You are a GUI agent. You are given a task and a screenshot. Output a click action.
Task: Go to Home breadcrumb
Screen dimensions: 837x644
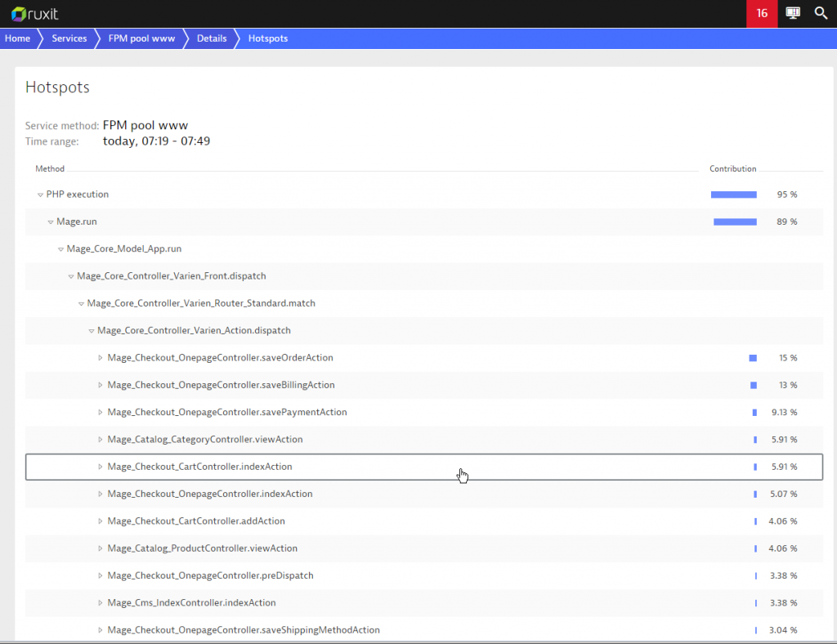(x=18, y=38)
